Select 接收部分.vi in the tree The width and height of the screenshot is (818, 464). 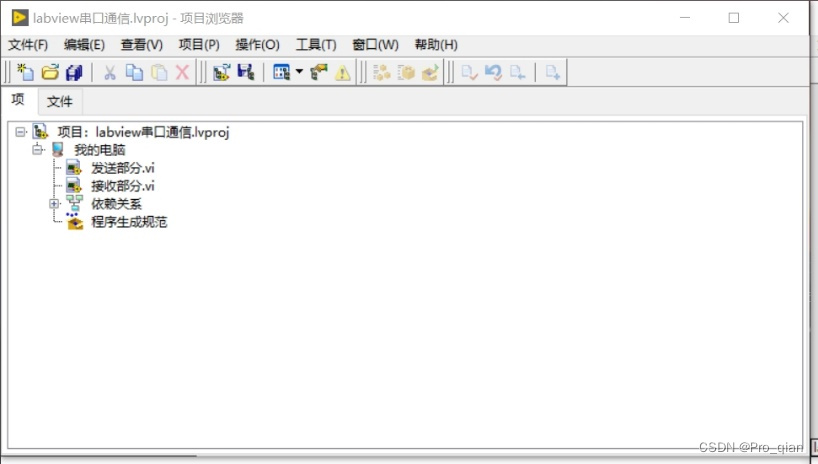point(123,186)
